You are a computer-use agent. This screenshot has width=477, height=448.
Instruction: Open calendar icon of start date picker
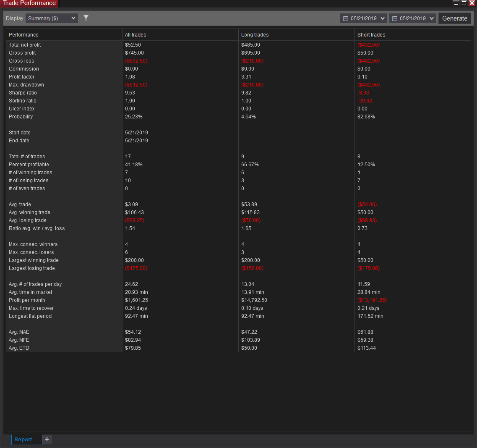click(346, 18)
